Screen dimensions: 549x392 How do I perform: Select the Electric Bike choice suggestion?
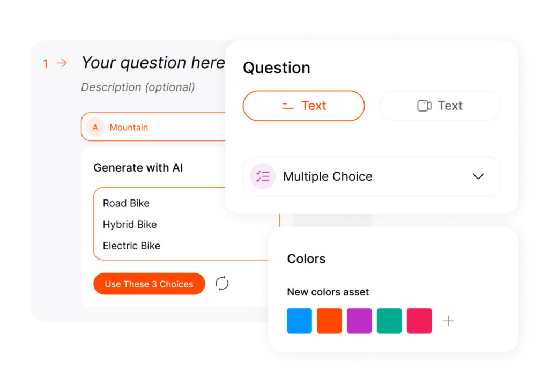[x=131, y=246]
